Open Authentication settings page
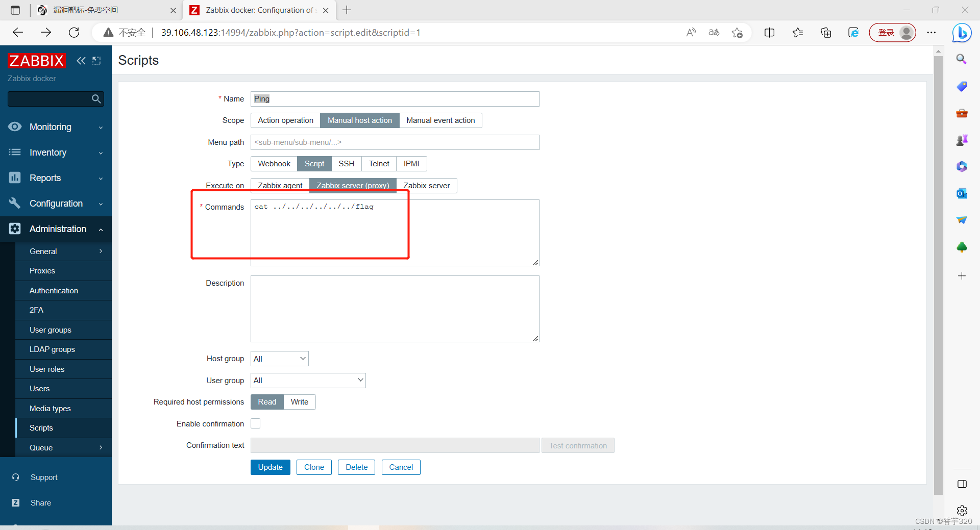The image size is (980, 530). (x=63, y=291)
